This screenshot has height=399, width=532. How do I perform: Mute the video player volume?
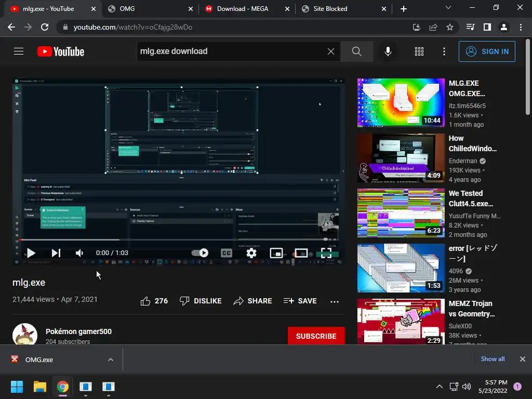click(x=79, y=253)
